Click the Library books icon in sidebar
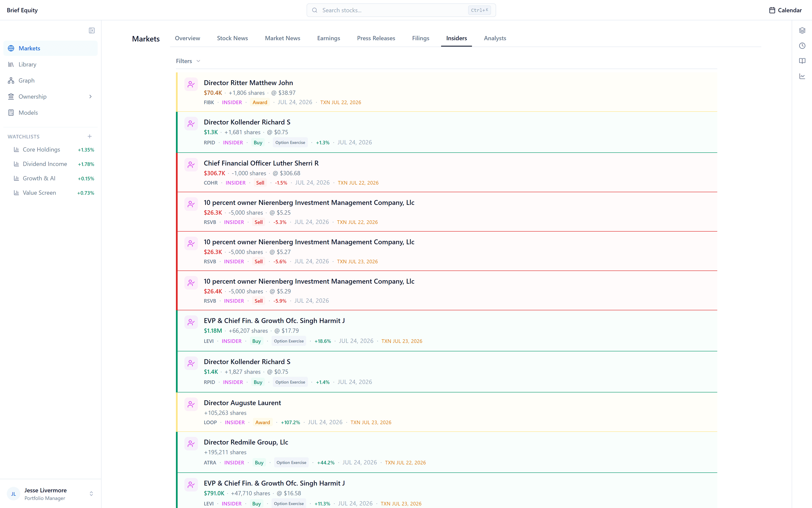The image size is (812, 508). tap(11, 65)
